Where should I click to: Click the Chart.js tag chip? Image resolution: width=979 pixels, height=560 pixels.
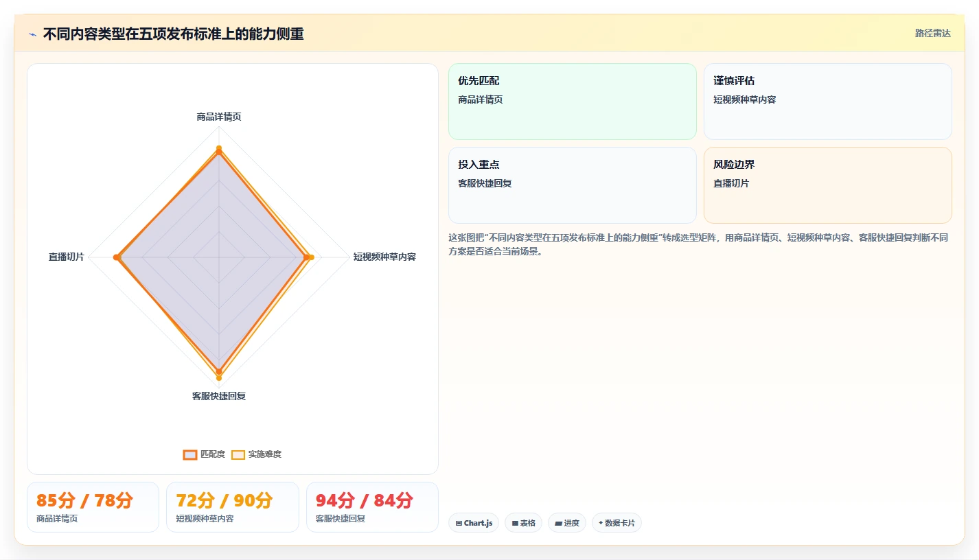pyautogui.click(x=474, y=523)
